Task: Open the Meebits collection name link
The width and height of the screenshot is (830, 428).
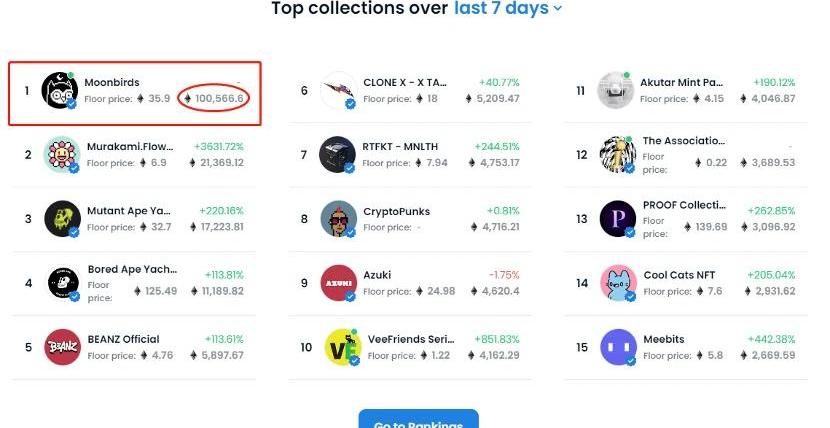Action: 664,339
